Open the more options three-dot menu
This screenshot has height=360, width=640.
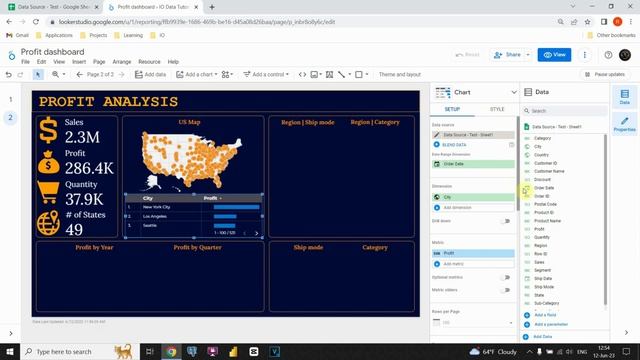(584, 55)
